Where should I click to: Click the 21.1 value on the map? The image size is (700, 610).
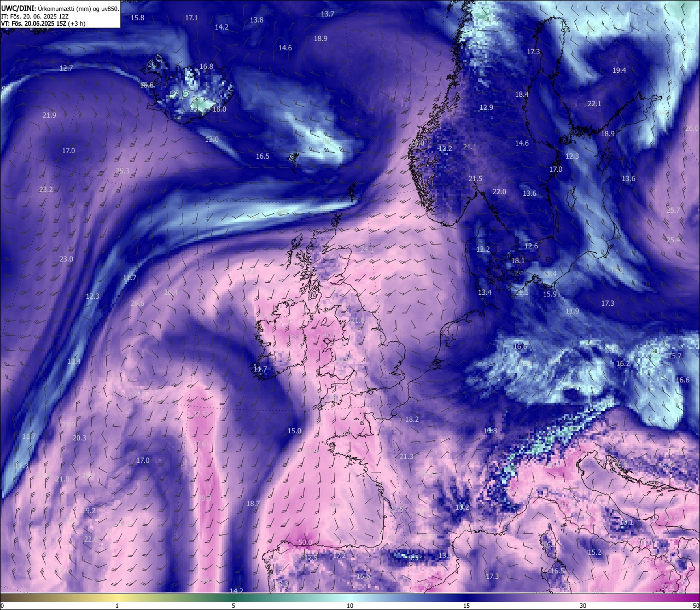point(470,147)
